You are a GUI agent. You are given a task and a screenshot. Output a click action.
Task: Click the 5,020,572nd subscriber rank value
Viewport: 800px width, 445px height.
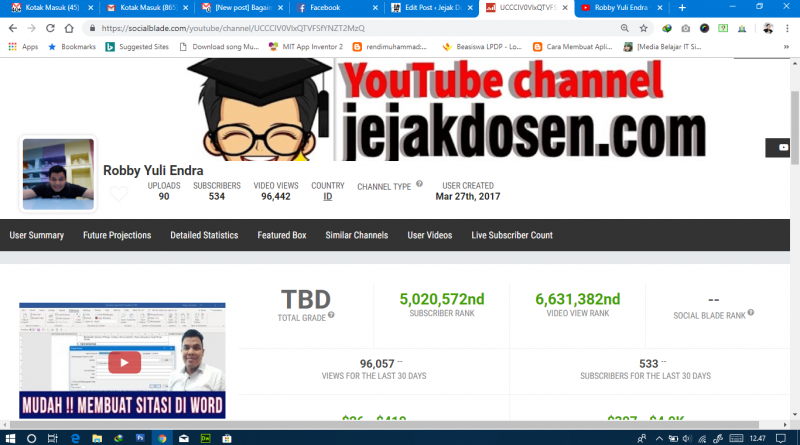[x=442, y=299]
